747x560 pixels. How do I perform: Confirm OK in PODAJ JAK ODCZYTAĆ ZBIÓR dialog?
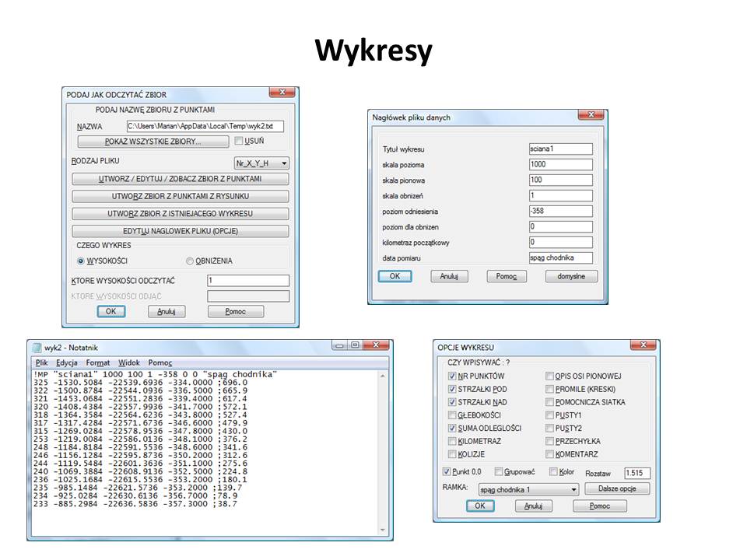[x=111, y=311]
